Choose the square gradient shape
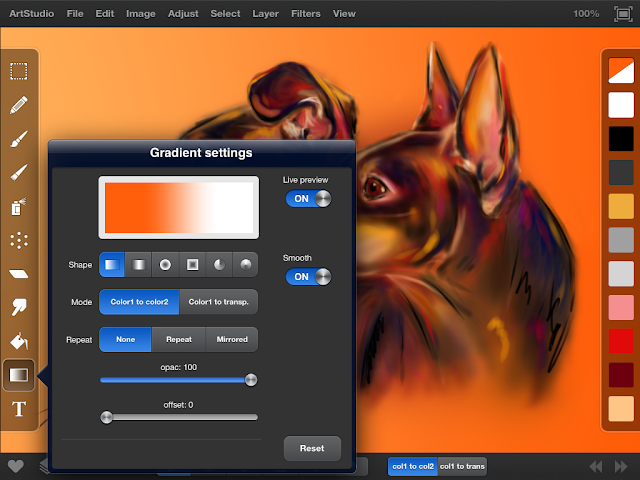640x480 pixels. pos(192,265)
